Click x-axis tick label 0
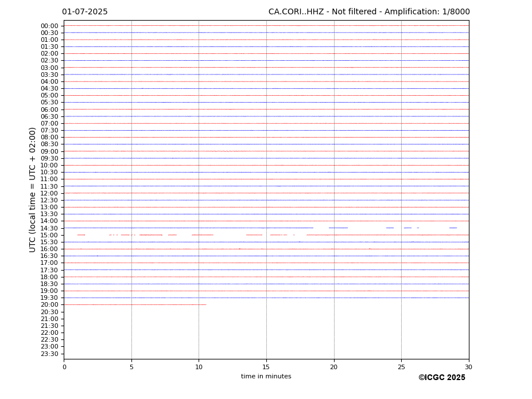This screenshot has height=399, width=532. point(64,367)
